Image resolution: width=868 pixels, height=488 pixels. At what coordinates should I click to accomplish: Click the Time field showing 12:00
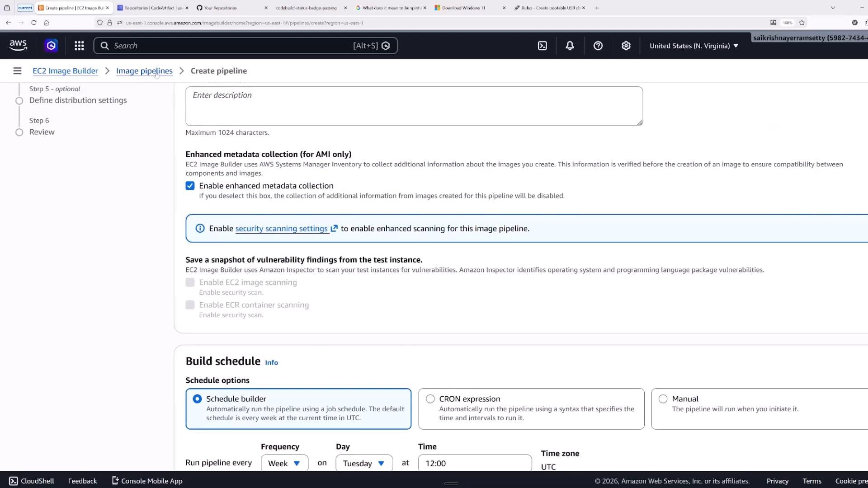[475, 463]
